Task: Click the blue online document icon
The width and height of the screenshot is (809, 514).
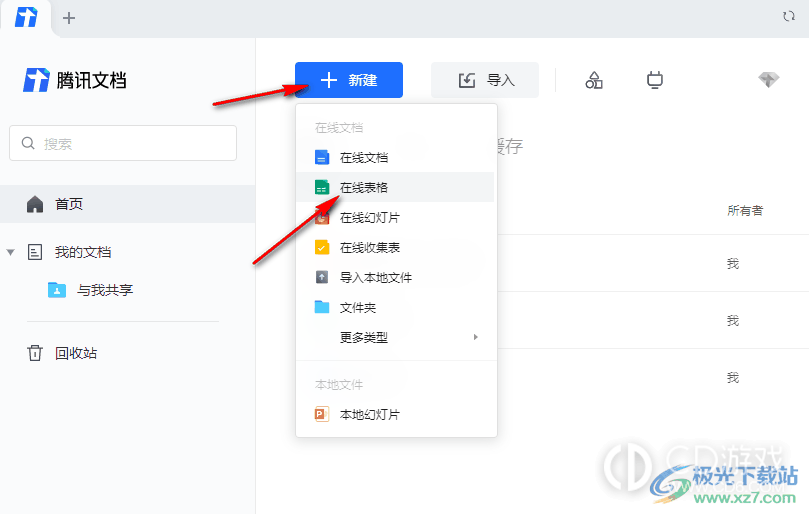Action: [x=322, y=157]
